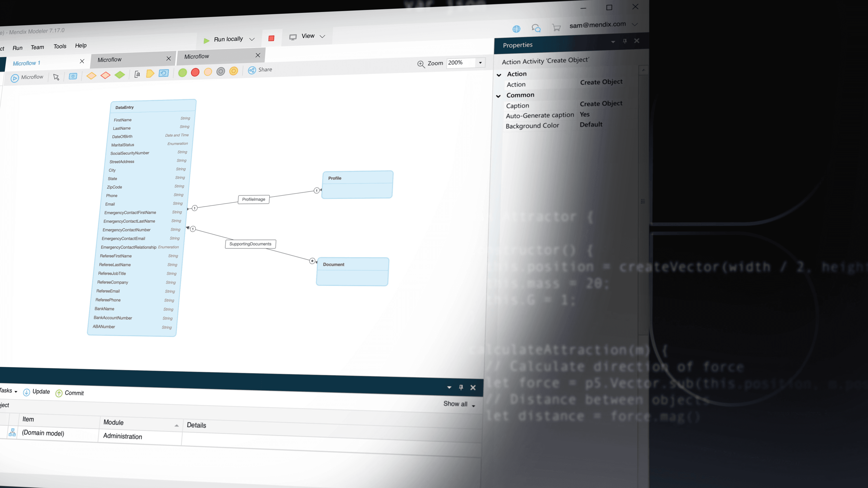Click the globe icon in top bar
This screenshot has width=868, height=488.
516,29
